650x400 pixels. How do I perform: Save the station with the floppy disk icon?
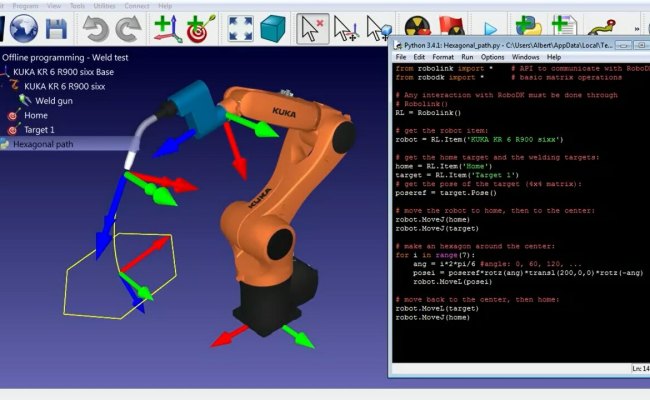coord(56,29)
